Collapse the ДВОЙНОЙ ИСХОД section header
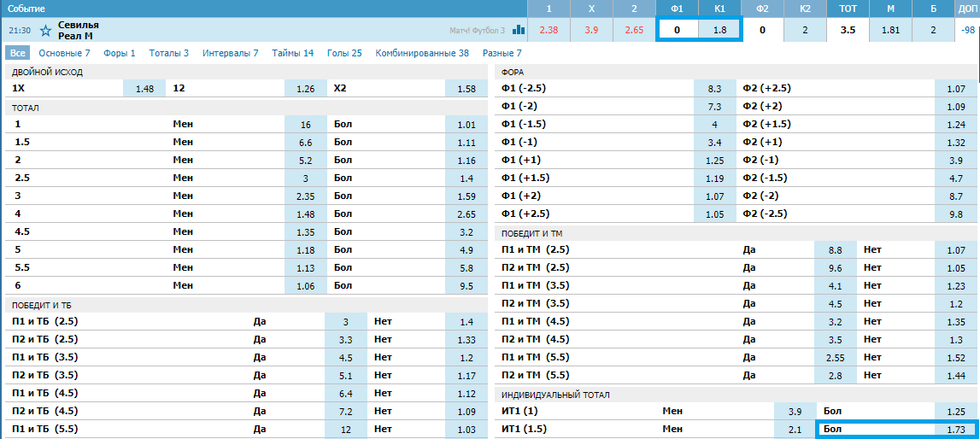 point(248,72)
